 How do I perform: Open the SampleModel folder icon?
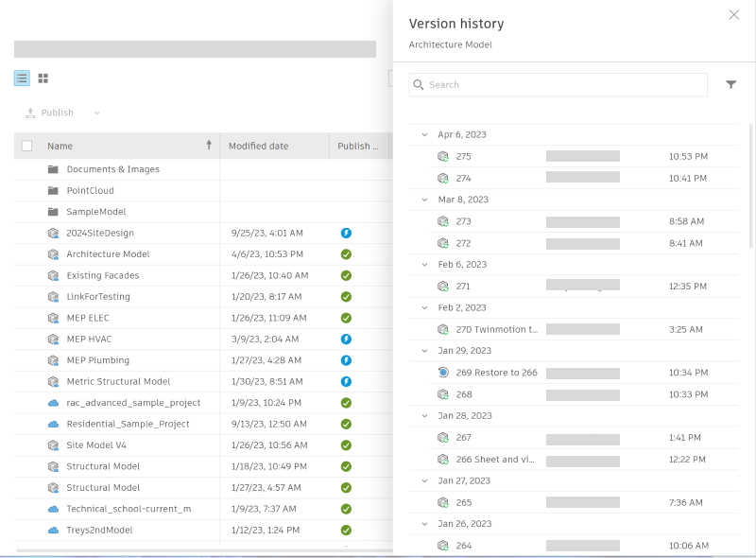pos(54,212)
